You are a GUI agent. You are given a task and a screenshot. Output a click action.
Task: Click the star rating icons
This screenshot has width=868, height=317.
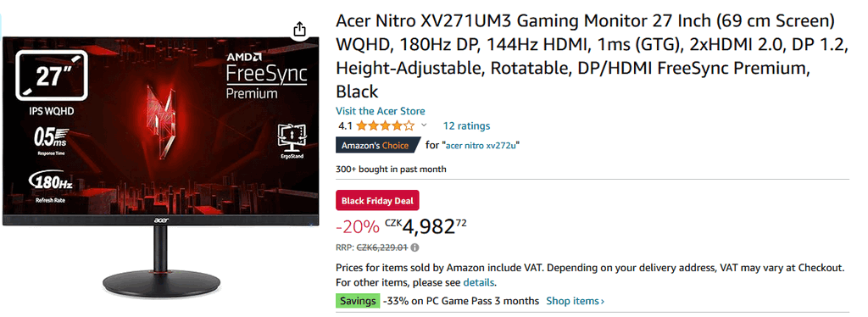coord(386,125)
